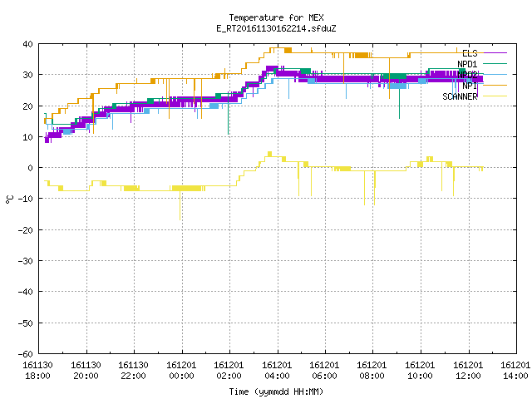This screenshot has width=532, height=399.
Task: Click the x-axis tick label 161201 02:00
Action: click(x=229, y=371)
